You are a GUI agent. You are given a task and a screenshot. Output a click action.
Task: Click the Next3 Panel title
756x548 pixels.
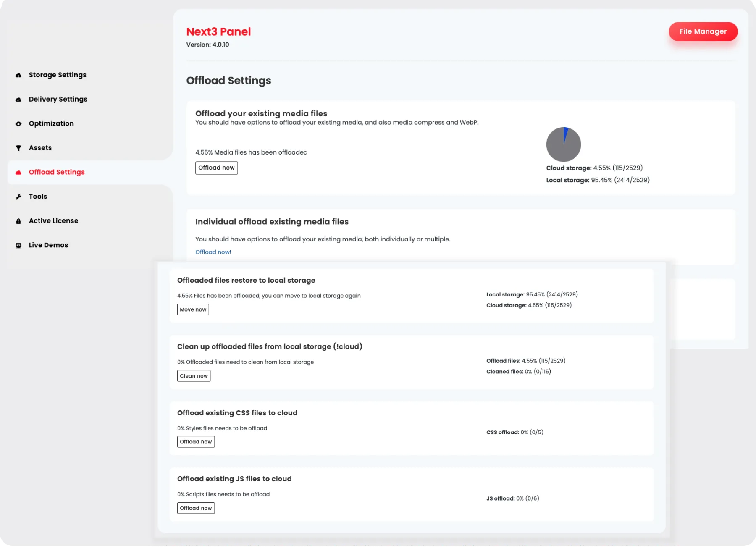tap(218, 32)
